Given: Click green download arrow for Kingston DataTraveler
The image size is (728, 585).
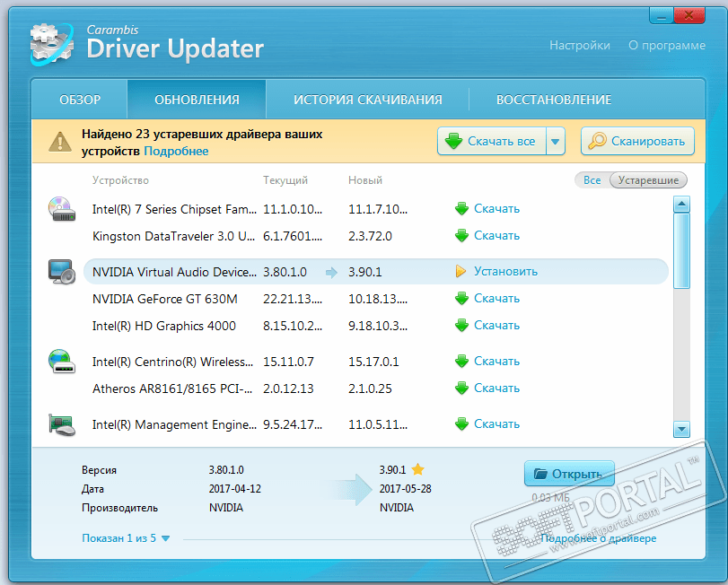Looking at the screenshot, I should [x=461, y=236].
